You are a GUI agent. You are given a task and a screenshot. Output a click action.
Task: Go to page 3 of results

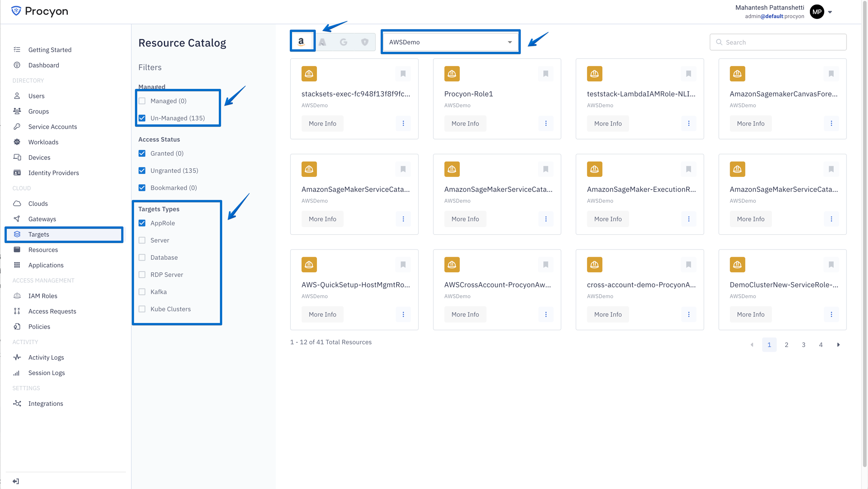click(x=804, y=344)
